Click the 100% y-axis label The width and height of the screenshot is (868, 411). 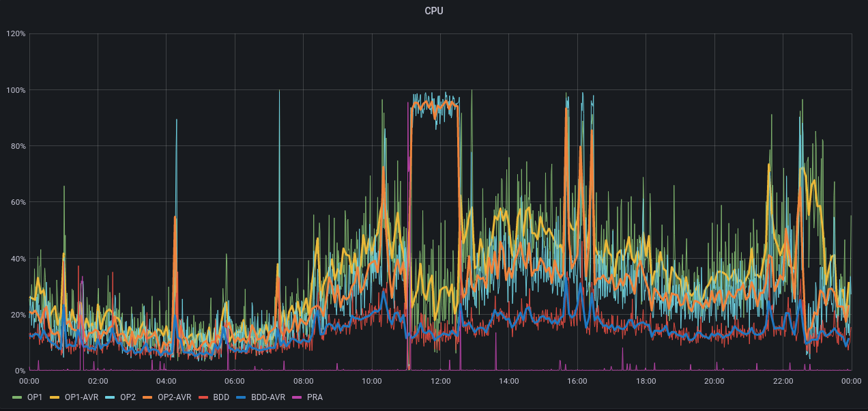tap(16, 90)
